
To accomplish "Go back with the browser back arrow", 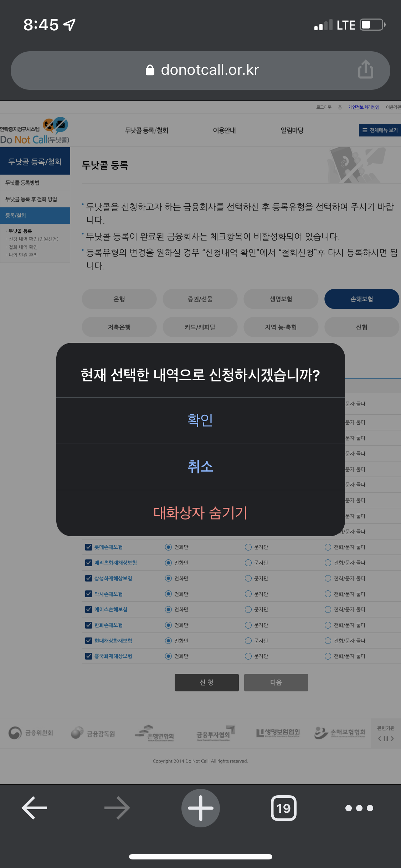I will (35, 808).
